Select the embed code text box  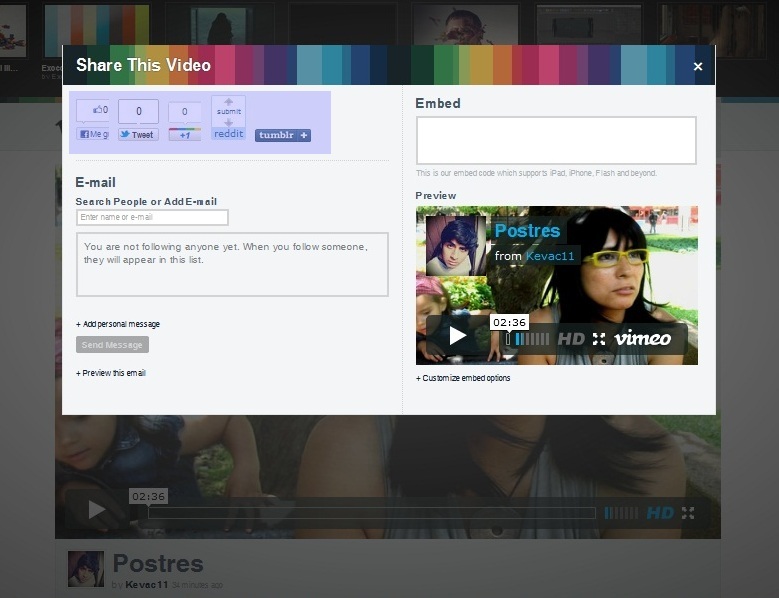click(556, 140)
